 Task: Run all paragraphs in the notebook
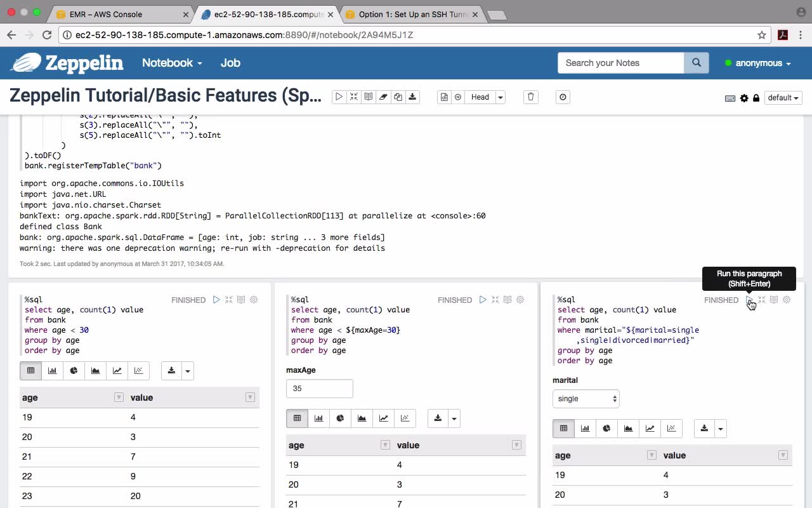(339, 97)
